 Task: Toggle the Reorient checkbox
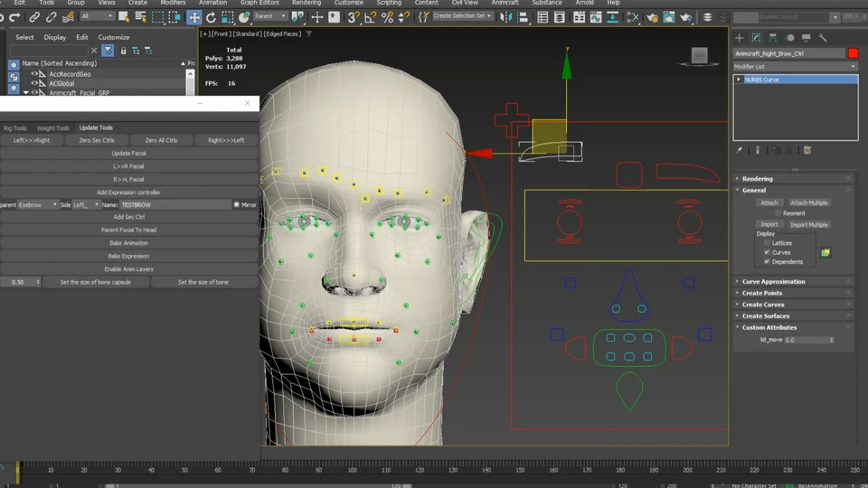click(777, 213)
